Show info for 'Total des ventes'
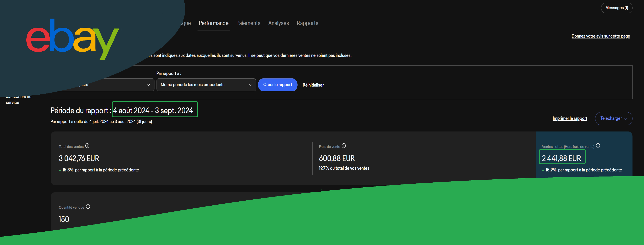Viewport: 644px width, 245px height. [87, 145]
